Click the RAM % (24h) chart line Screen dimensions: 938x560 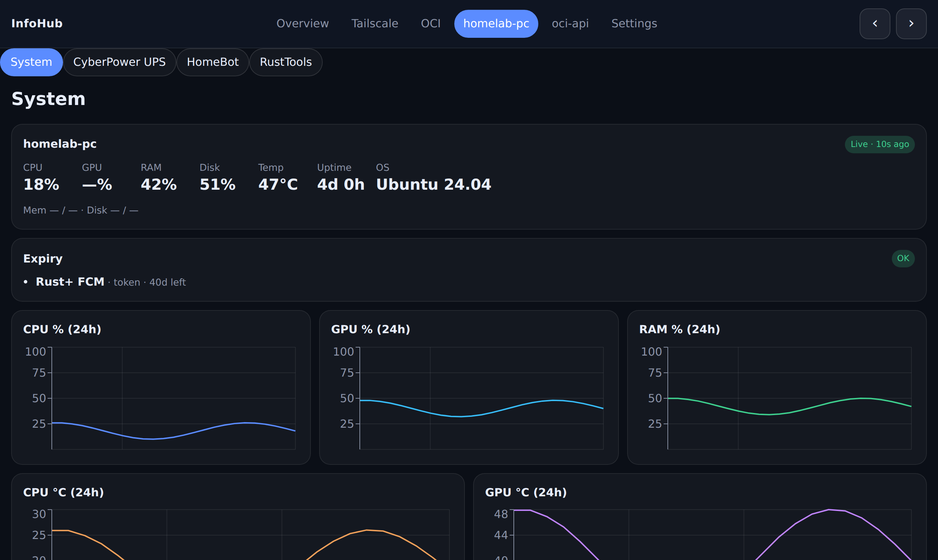pos(789,406)
